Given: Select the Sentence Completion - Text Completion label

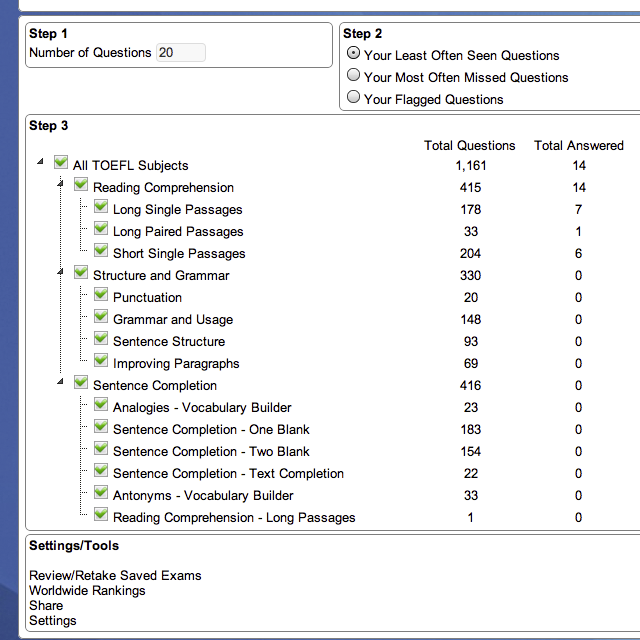Looking at the screenshot, I should pyautogui.click(x=229, y=474).
